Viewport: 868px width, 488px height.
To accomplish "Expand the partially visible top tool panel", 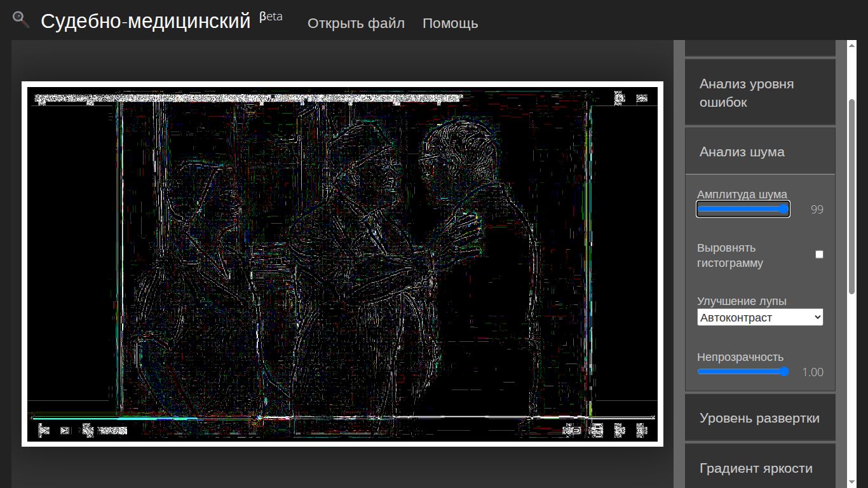I will [x=760, y=48].
